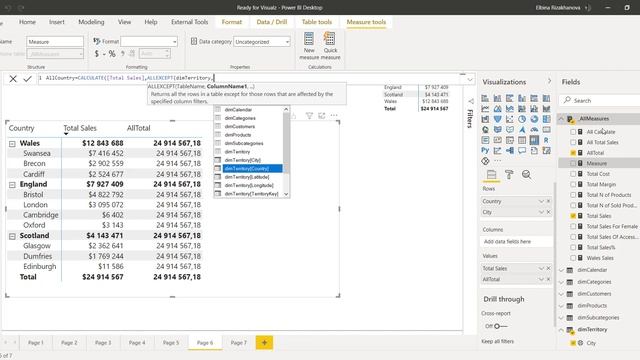Select the Pie chart visual
This screenshot has height=360, width=640.
click(x=522, y=119)
